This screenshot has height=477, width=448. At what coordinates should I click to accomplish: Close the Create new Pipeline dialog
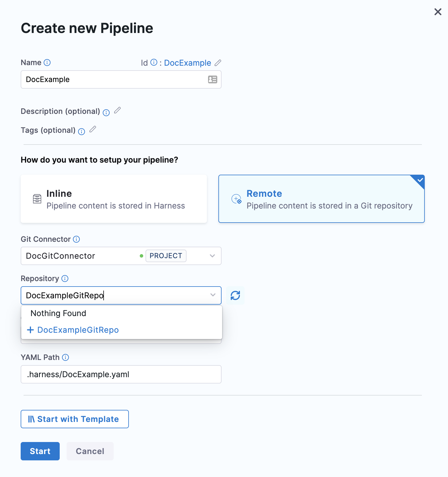[x=438, y=12]
